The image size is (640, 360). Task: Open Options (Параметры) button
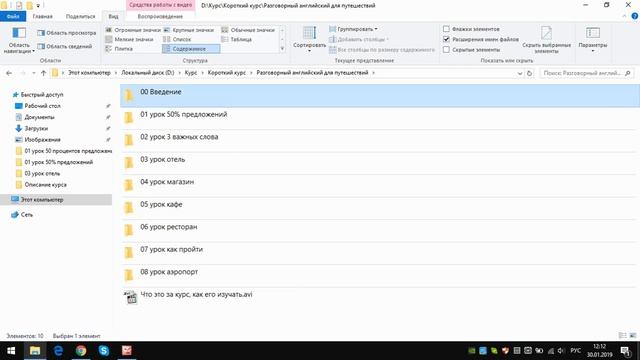[x=593, y=39]
